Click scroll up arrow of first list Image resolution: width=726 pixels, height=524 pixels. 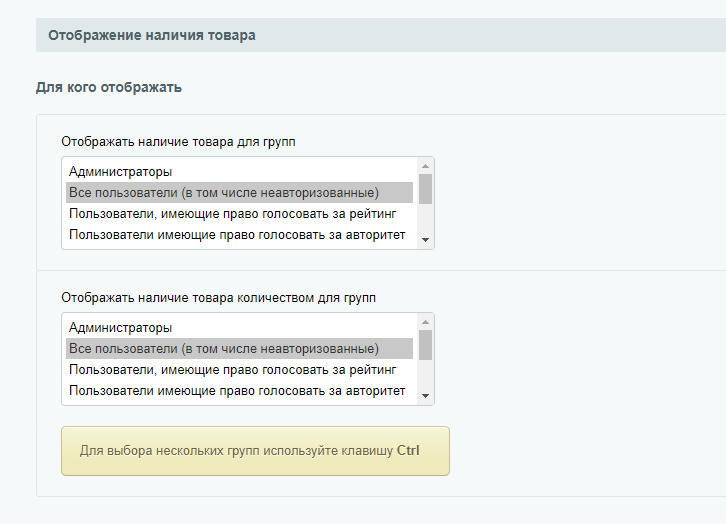(426, 166)
